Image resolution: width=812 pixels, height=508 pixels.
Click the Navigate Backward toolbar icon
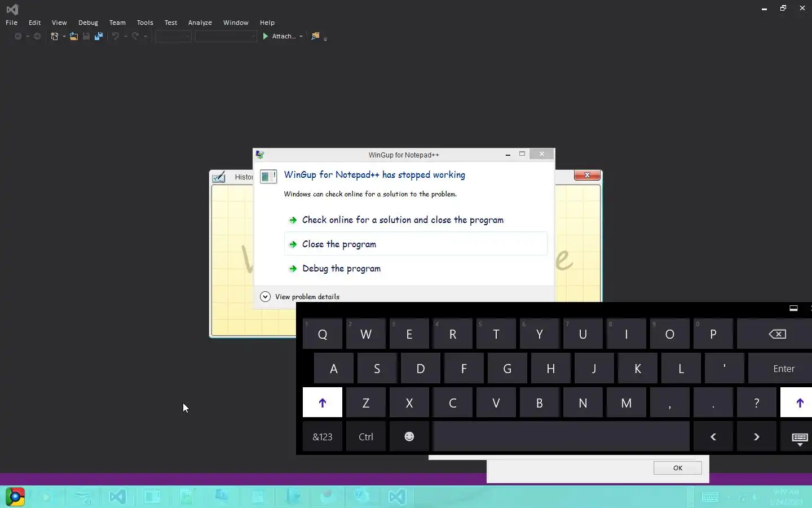tap(18, 36)
